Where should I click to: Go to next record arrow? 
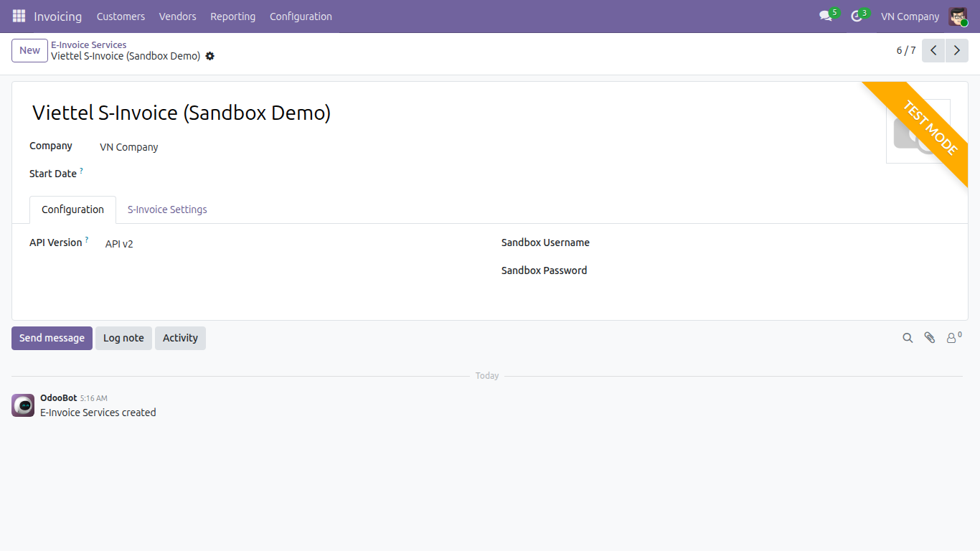[957, 50]
